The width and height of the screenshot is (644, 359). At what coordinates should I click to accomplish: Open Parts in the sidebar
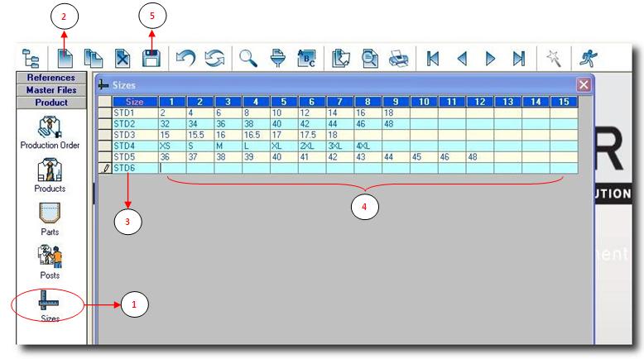(50, 218)
